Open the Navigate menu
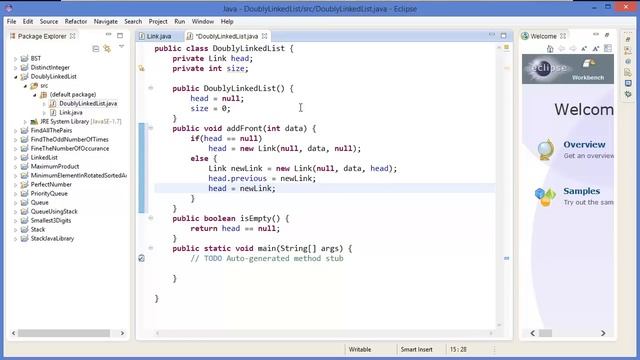The width and height of the screenshot is (640, 360). point(106,22)
